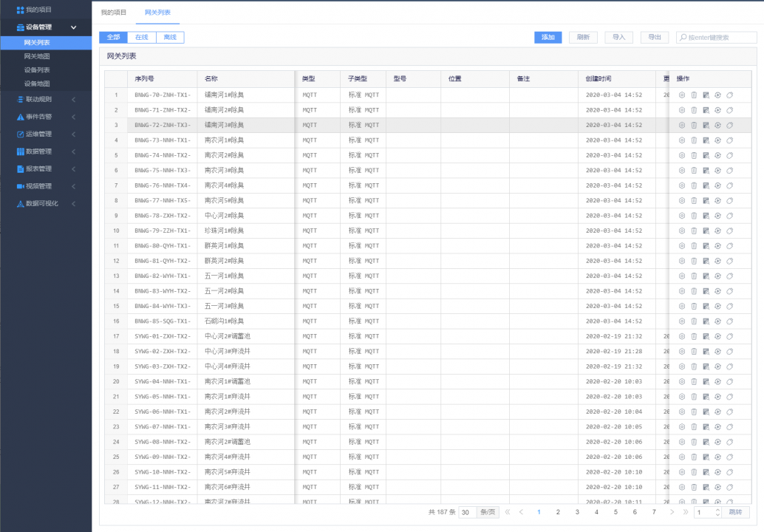Filter gateways by 全部

(x=114, y=38)
